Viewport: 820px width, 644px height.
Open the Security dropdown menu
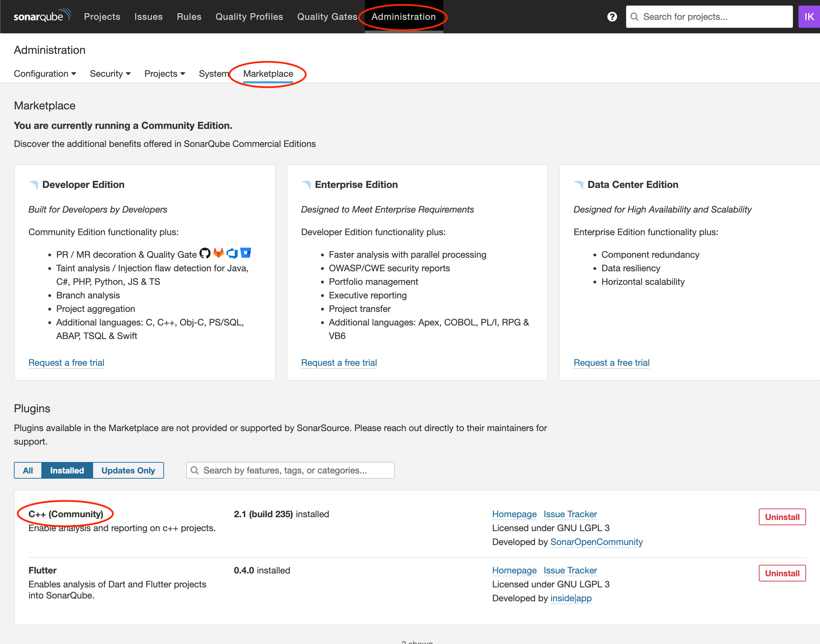110,74
